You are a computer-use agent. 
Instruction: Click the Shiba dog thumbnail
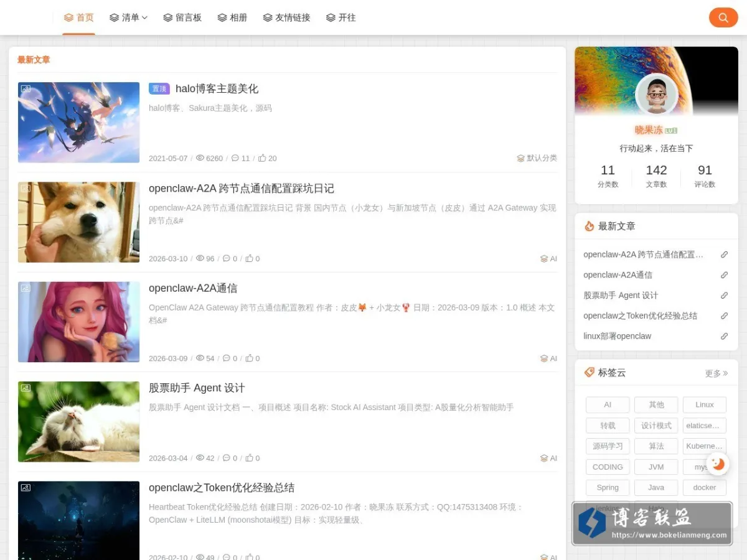(78, 222)
